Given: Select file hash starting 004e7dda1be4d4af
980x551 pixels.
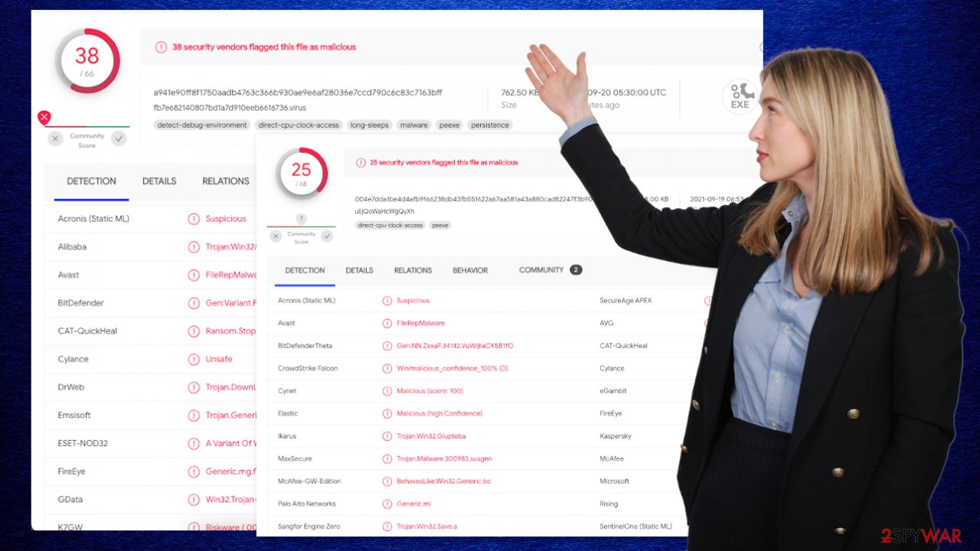Looking at the screenshot, I should [x=473, y=199].
